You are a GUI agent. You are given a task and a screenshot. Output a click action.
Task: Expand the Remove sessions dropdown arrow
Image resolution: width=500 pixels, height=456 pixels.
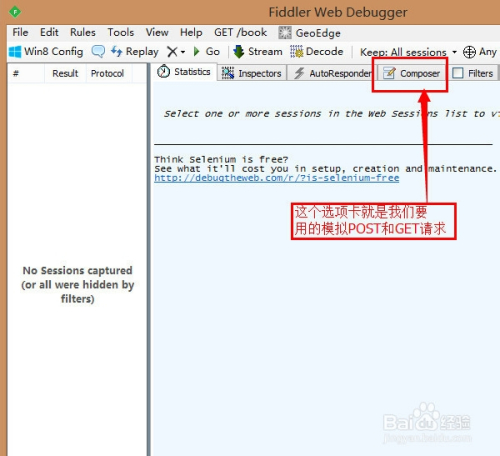pos(183,52)
